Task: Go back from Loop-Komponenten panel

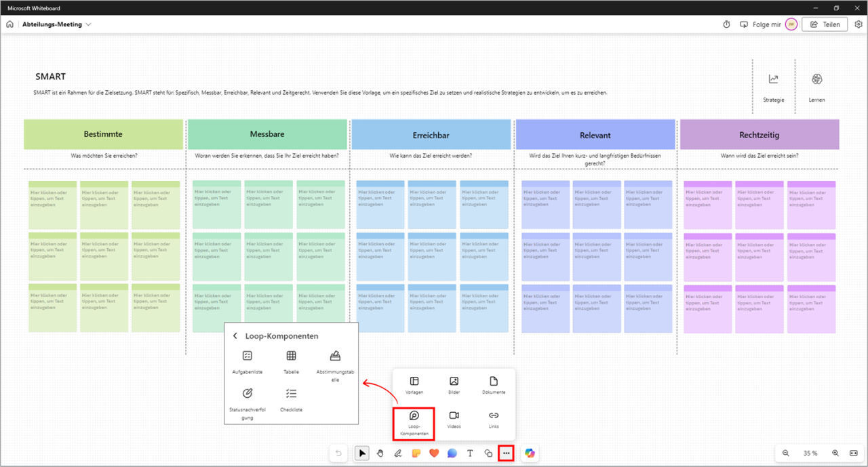Action: (235, 336)
